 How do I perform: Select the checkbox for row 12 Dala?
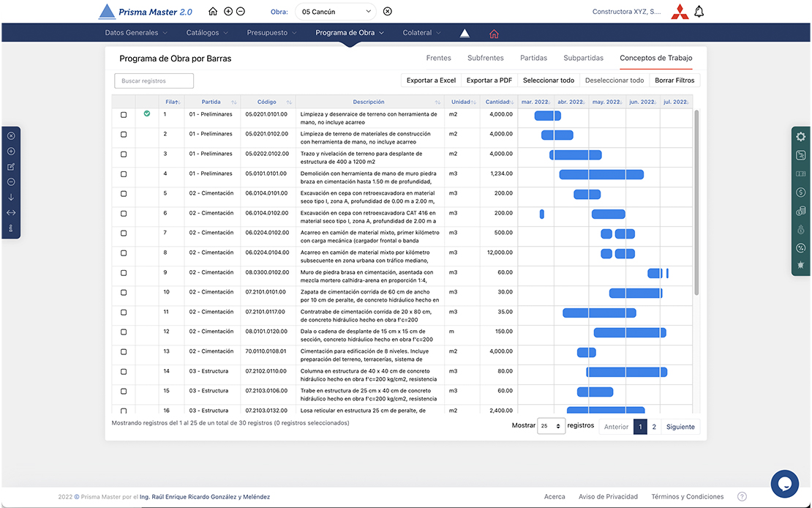tap(123, 332)
